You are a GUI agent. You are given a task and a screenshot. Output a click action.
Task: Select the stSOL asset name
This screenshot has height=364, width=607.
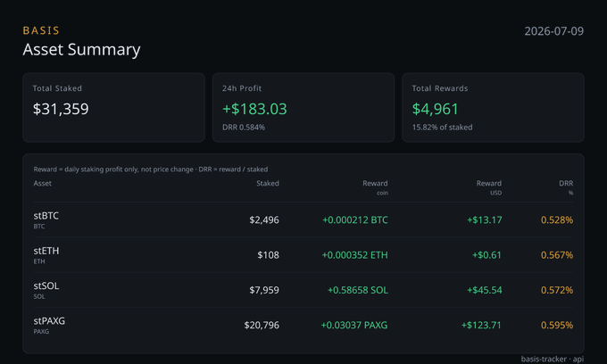pos(46,286)
